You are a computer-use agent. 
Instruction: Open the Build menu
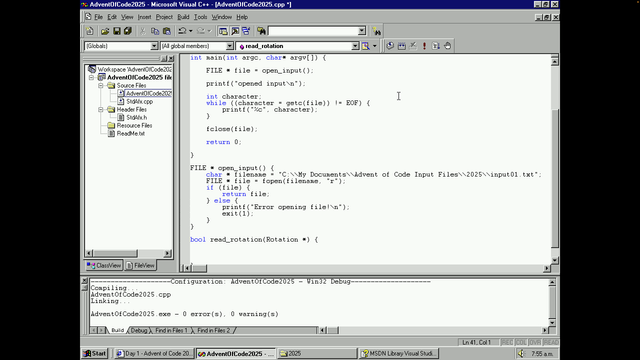point(183,17)
